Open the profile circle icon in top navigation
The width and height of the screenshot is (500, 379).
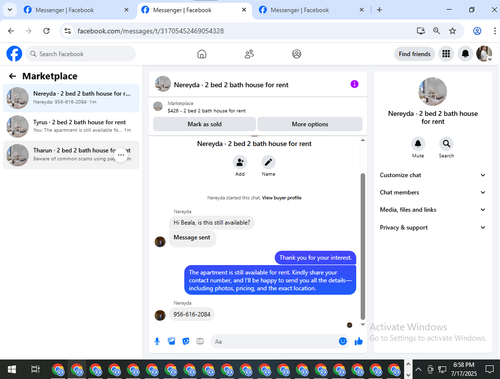(x=297, y=54)
